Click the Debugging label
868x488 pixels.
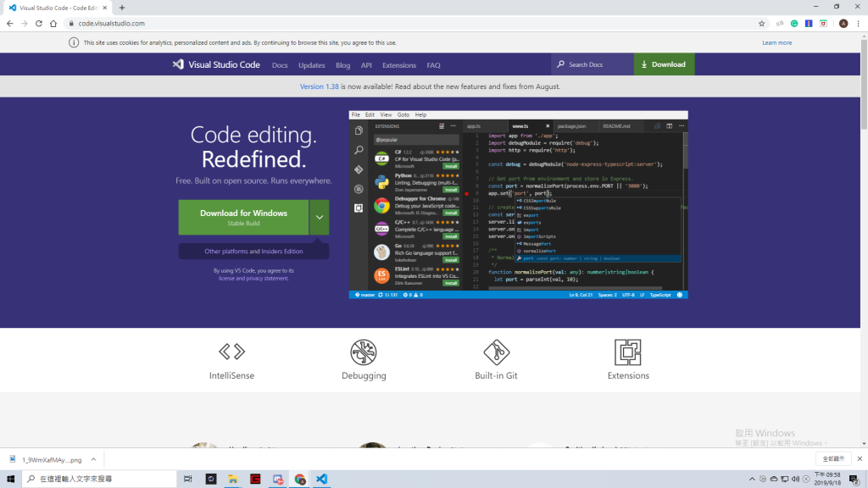(x=364, y=375)
